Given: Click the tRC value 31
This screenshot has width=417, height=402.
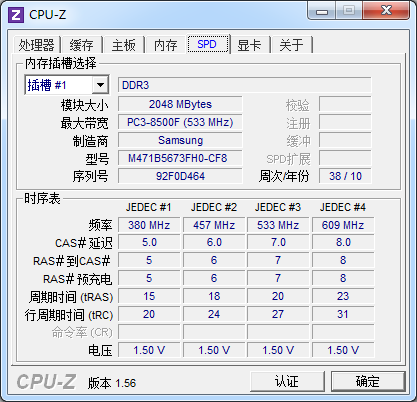Looking at the screenshot, I should tap(343, 314).
